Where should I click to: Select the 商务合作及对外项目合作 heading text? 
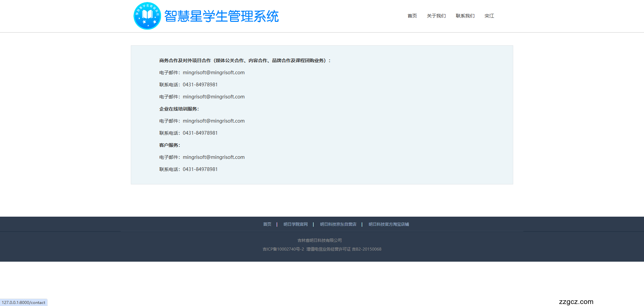tap(245, 60)
